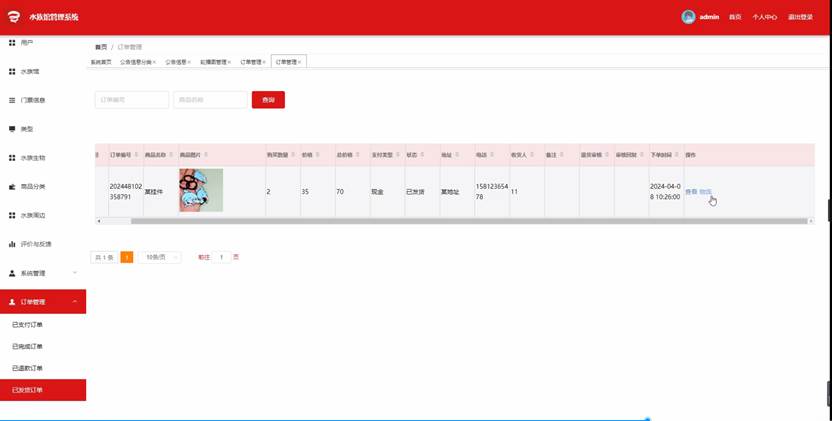Click the grid icon beside 水族周边
Screen dimensions: 832x421
(x=12, y=216)
